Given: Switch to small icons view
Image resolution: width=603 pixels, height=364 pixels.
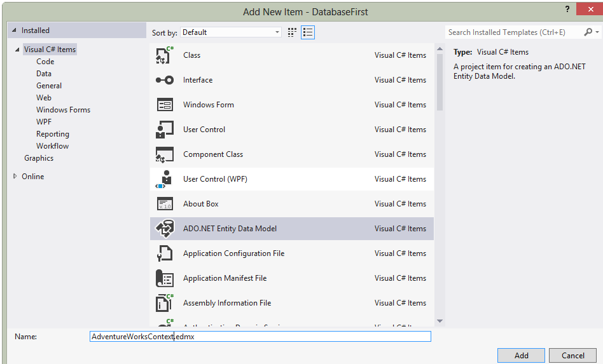Looking at the screenshot, I should coord(292,32).
